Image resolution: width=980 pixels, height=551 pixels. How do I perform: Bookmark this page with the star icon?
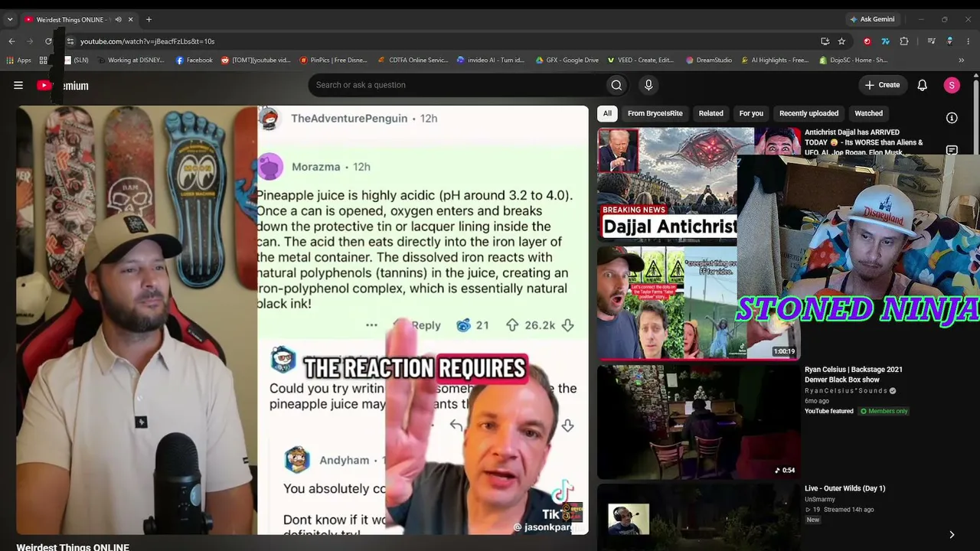click(841, 41)
